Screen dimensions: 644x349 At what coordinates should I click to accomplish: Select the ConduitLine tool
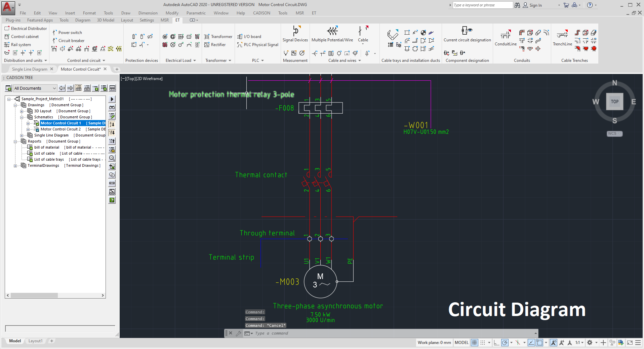pyautogui.click(x=505, y=35)
